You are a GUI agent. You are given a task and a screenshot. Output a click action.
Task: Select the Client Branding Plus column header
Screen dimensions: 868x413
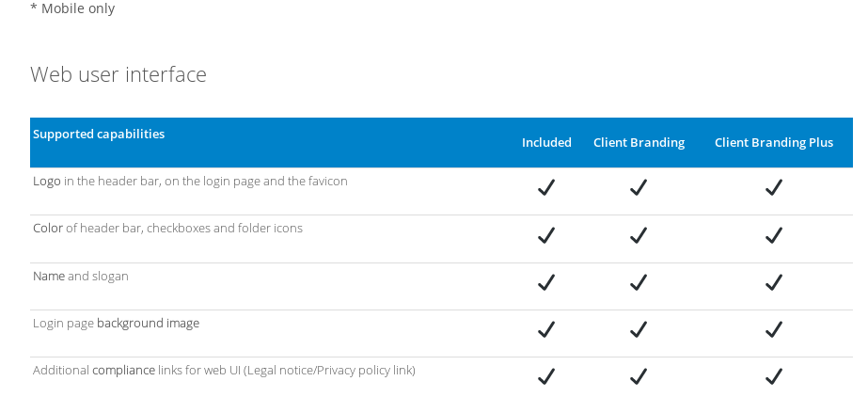click(x=774, y=143)
